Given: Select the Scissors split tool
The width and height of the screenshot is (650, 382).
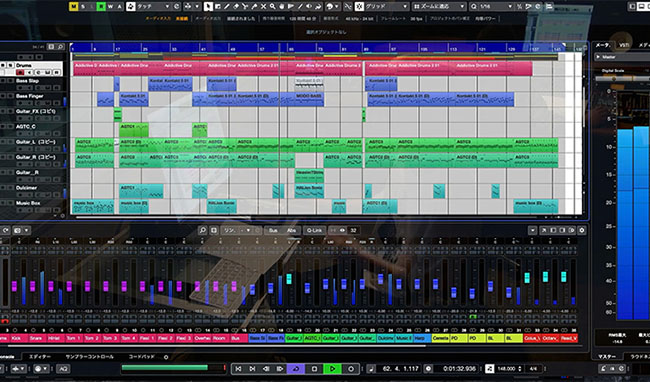Looking at the screenshot, I should 245,6.
